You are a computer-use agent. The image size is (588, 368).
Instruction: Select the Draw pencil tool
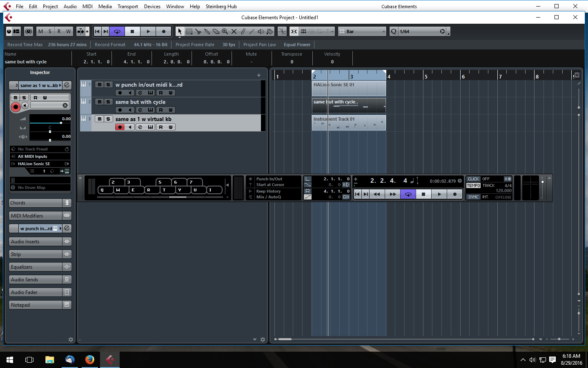[243, 31]
